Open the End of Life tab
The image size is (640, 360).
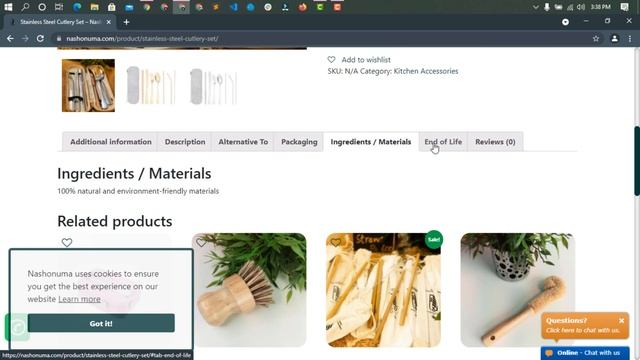(443, 142)
